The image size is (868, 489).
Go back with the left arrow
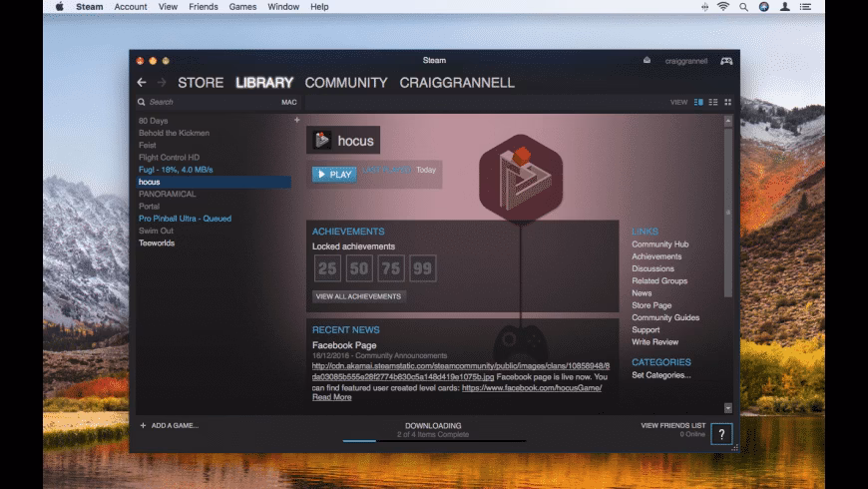(x=142, y=83)
